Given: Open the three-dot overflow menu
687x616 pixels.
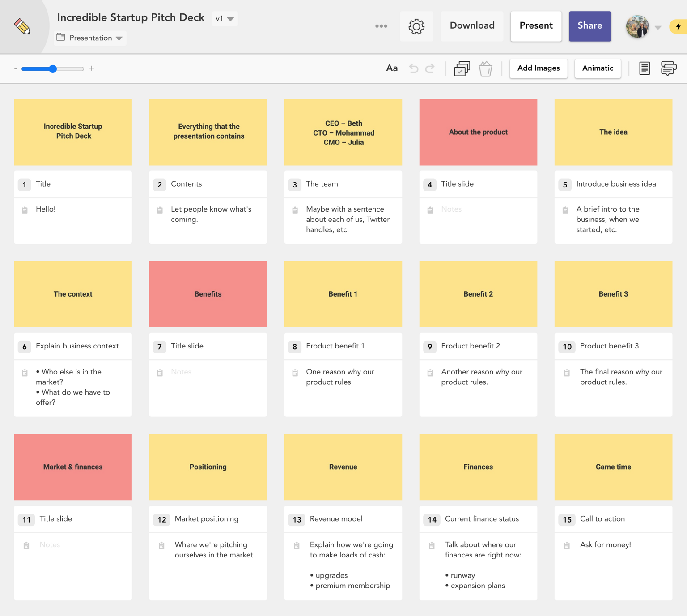Looking at the screenshot, I should click(381, 26).
